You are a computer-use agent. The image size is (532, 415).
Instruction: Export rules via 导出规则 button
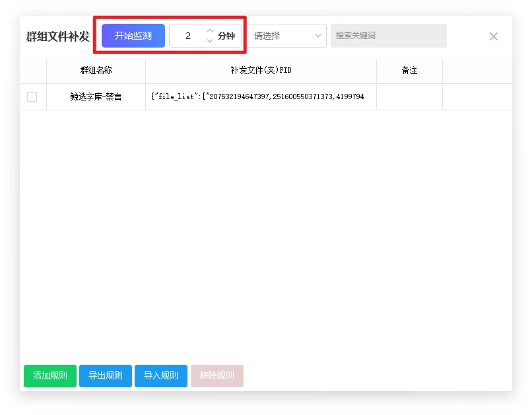(106, 375)
